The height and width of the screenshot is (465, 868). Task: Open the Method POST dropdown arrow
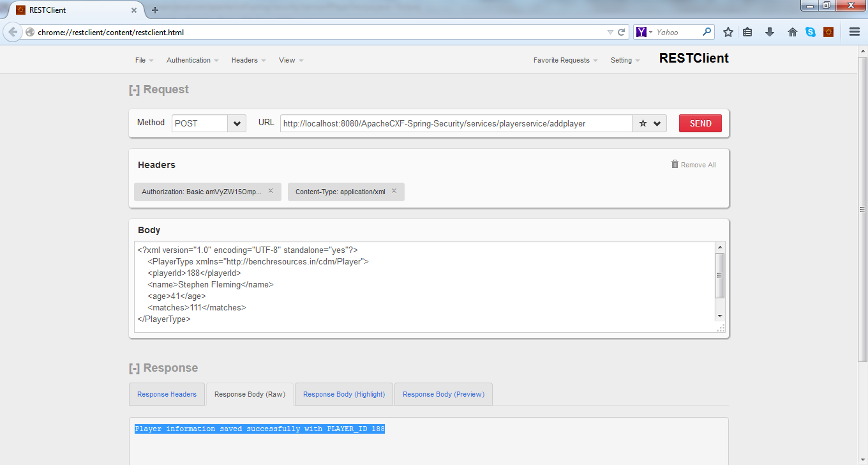[237, 123]
